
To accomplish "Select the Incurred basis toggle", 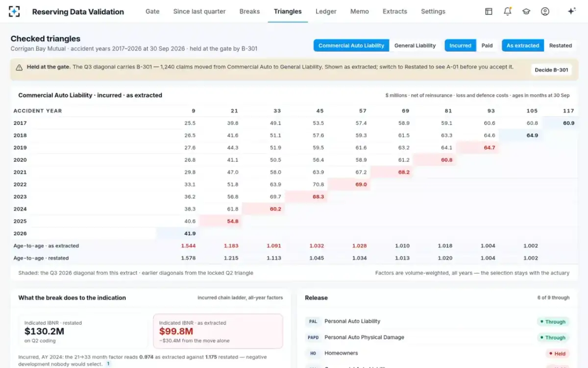I will (460, 46).
